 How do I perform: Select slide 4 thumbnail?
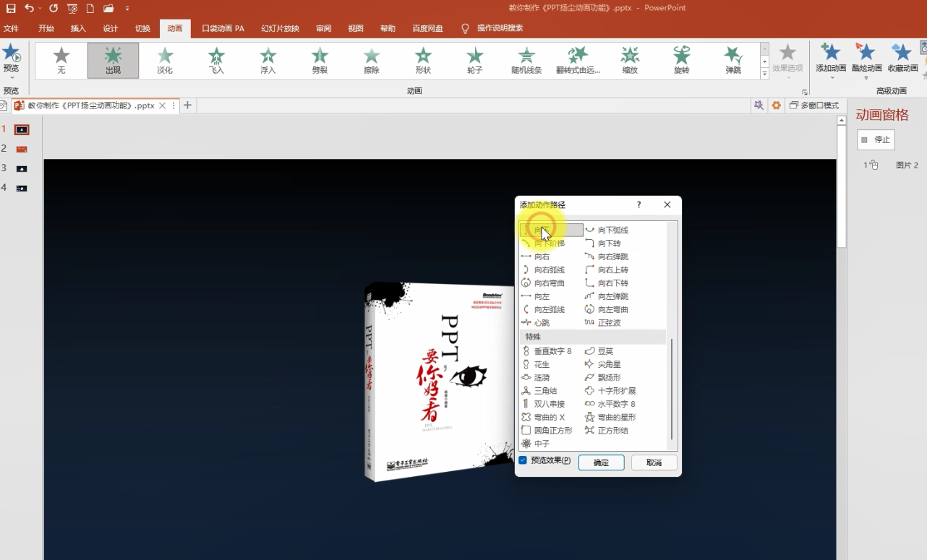click(x=22, y=188)
